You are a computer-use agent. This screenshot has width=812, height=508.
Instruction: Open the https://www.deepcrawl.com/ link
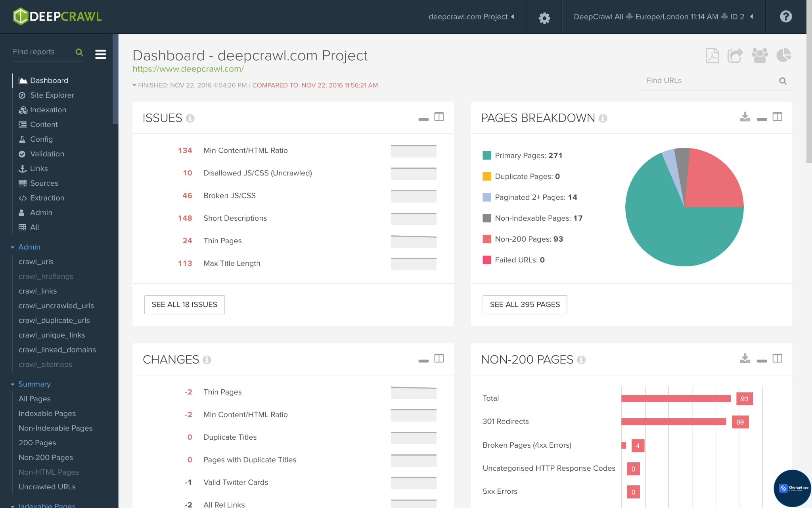(x=188, y=69)
